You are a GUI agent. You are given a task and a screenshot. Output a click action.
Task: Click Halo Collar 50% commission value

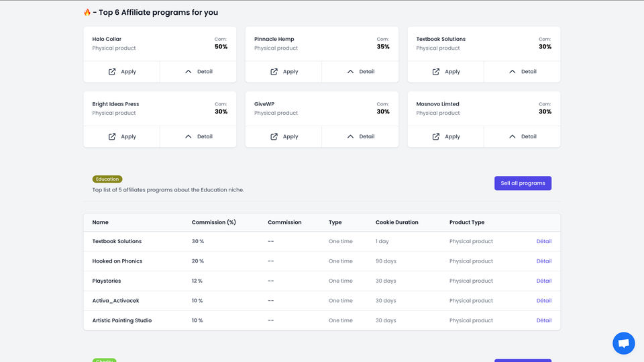click(221, 46)
